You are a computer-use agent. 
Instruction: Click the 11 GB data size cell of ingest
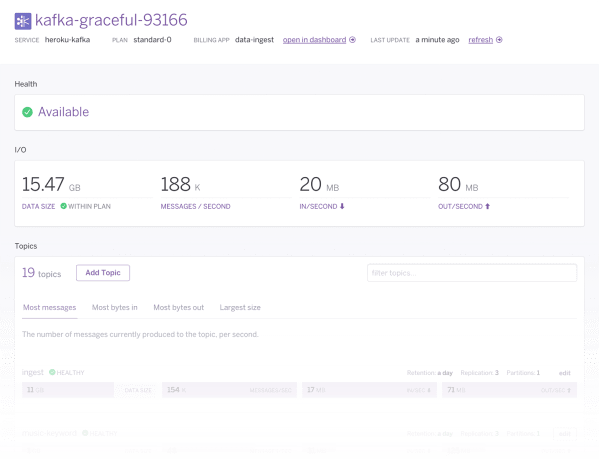[x=68, y=390]
